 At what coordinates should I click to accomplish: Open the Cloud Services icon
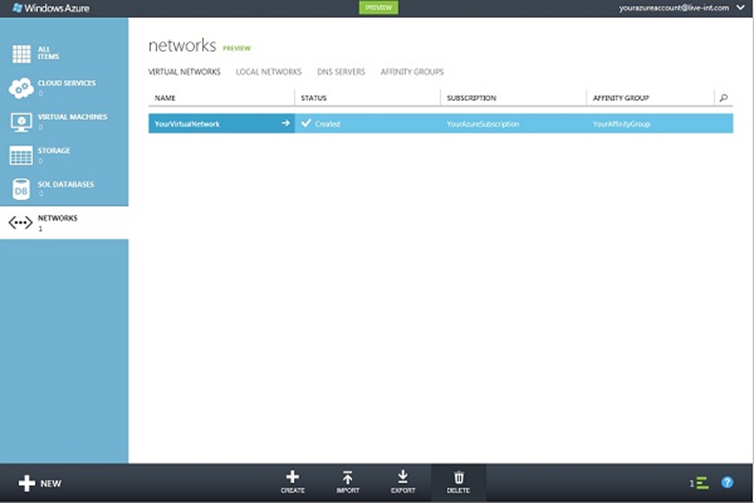21,88
